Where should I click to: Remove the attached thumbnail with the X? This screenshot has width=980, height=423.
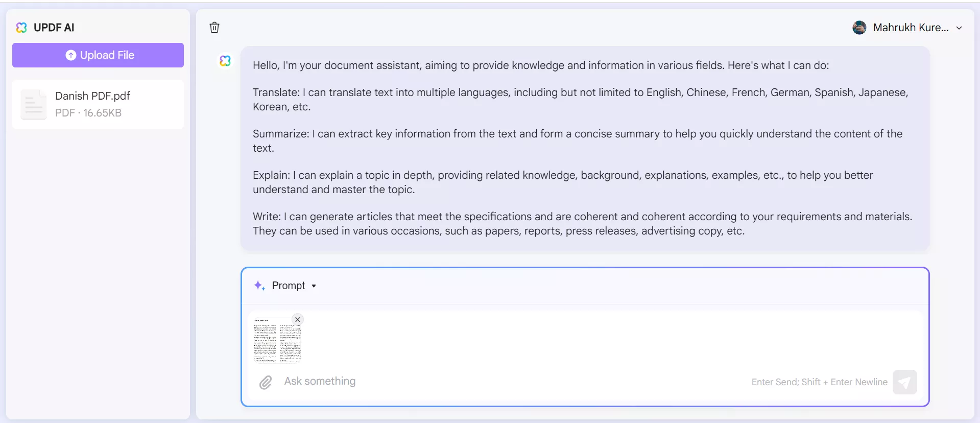coord(298,319)
